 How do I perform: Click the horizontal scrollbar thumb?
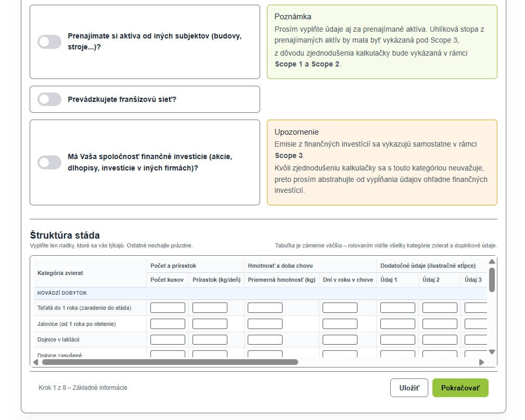pos(170,362)
